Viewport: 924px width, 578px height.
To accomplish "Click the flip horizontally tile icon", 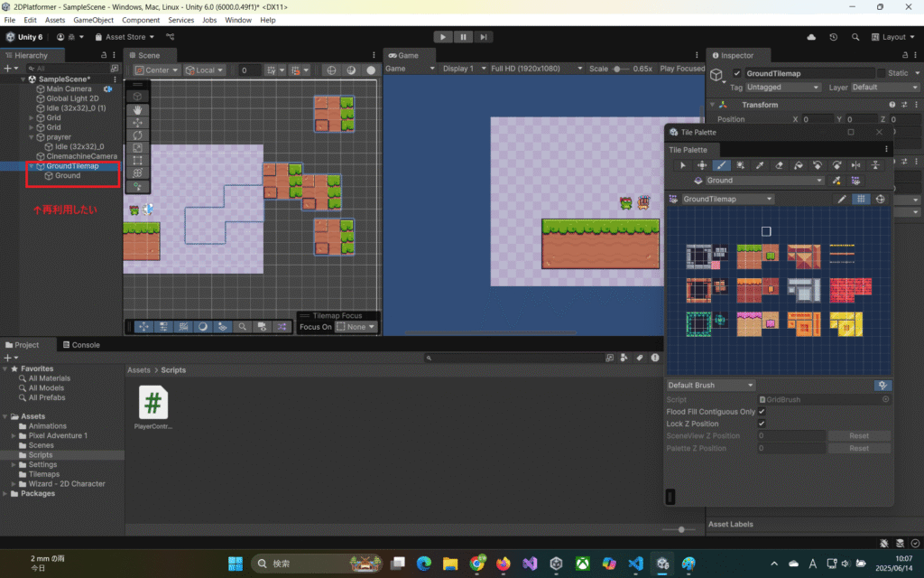I will point(856,165).
